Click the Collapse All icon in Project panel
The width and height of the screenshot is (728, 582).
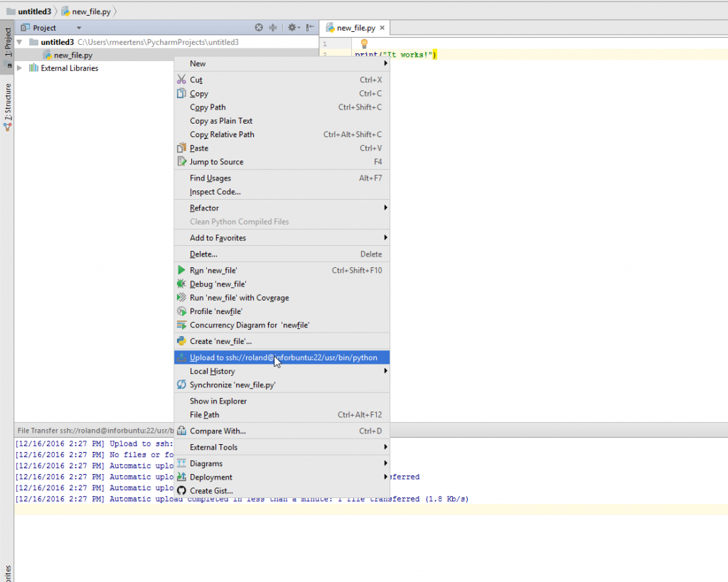point(273,28)
